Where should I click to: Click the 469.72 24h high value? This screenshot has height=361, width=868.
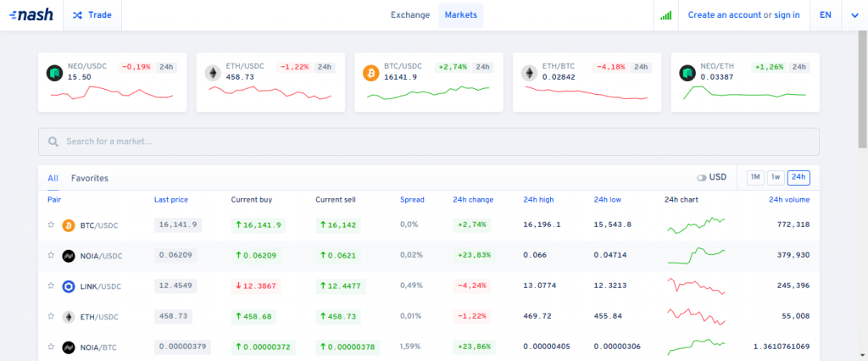(x=537, y=315)
